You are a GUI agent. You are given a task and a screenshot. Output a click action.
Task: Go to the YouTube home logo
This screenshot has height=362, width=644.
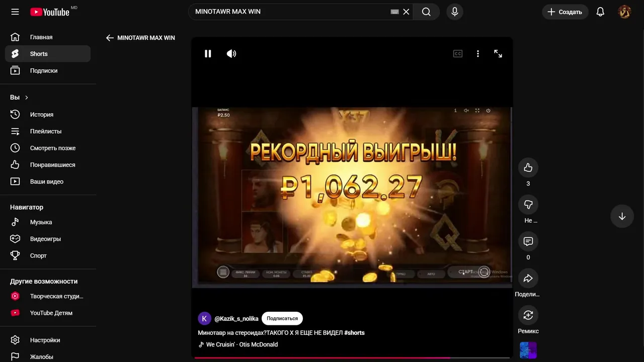(x=49, y=12)
